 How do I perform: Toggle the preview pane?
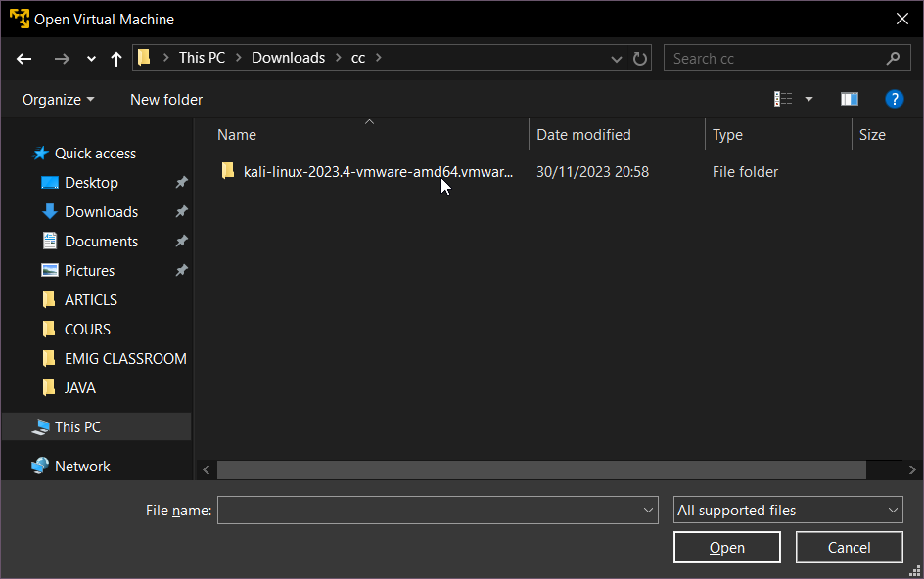point(850,99)
